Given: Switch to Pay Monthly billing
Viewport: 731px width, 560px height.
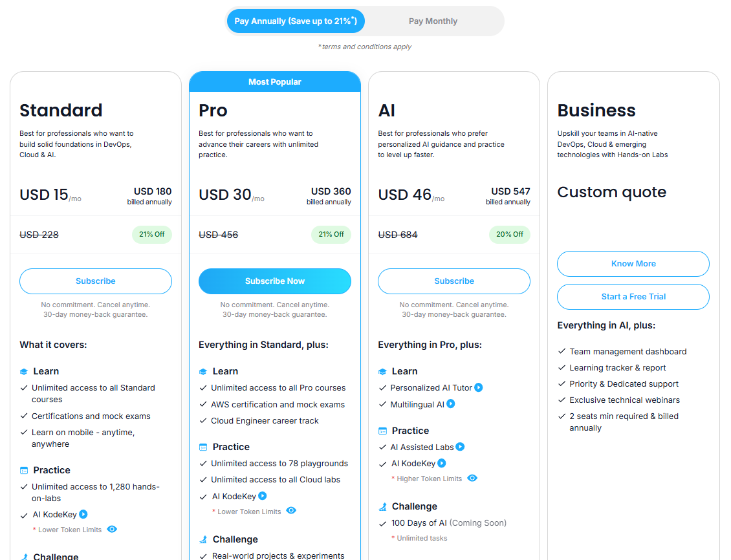Looking at the screenshot, I should pyautogui.click(x=433, y=21).
